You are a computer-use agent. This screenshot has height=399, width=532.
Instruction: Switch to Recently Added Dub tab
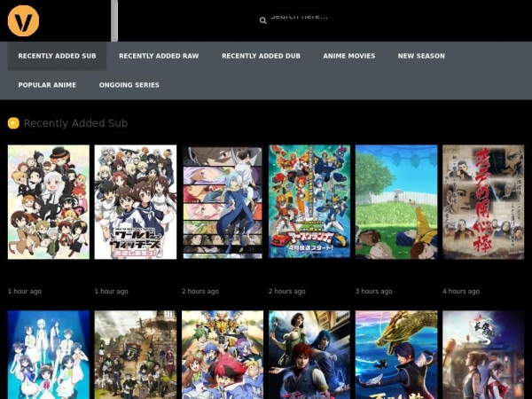(261, 56)
